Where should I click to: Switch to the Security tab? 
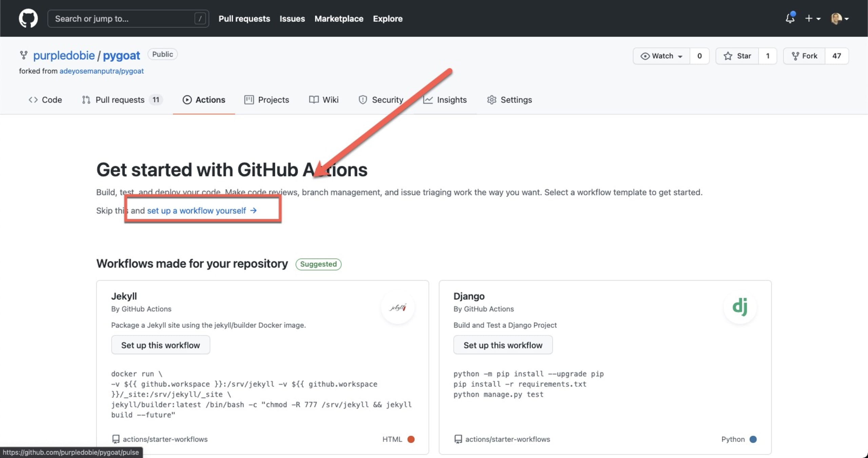(381, 100)
